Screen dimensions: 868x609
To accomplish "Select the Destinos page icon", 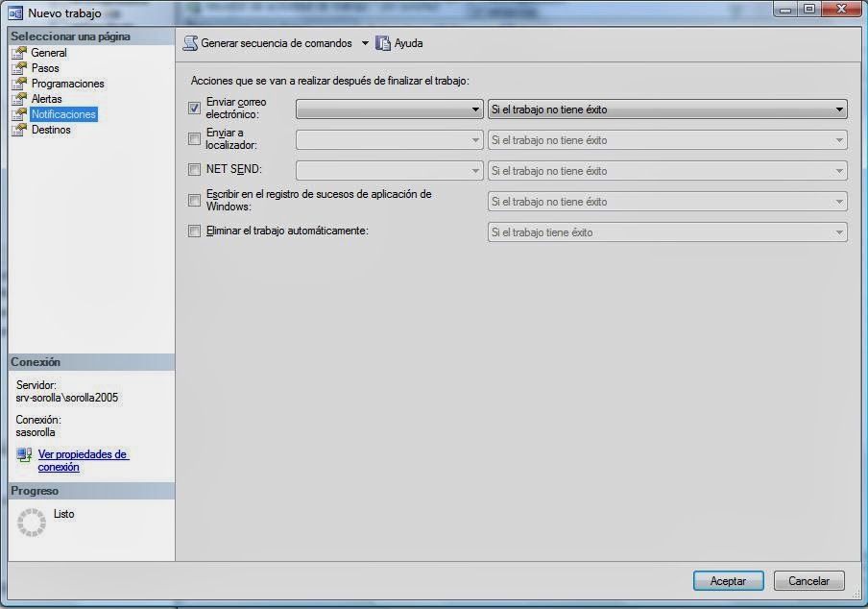I will tap(22, 130).
